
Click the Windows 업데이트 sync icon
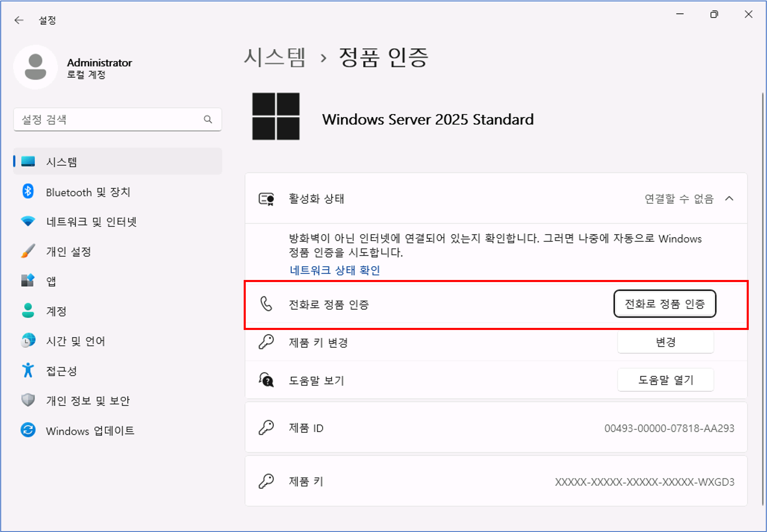(x=28, y=430)
